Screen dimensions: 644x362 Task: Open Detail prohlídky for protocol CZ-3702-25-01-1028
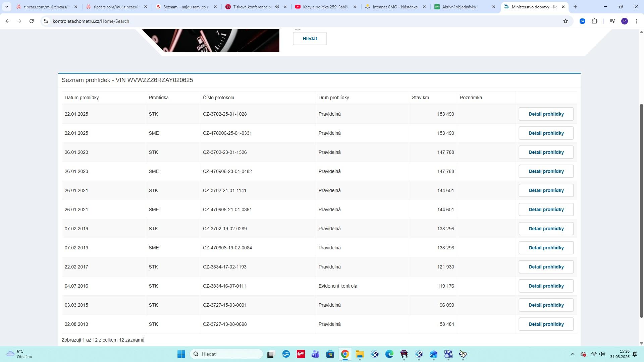click(x=546, y=114)
